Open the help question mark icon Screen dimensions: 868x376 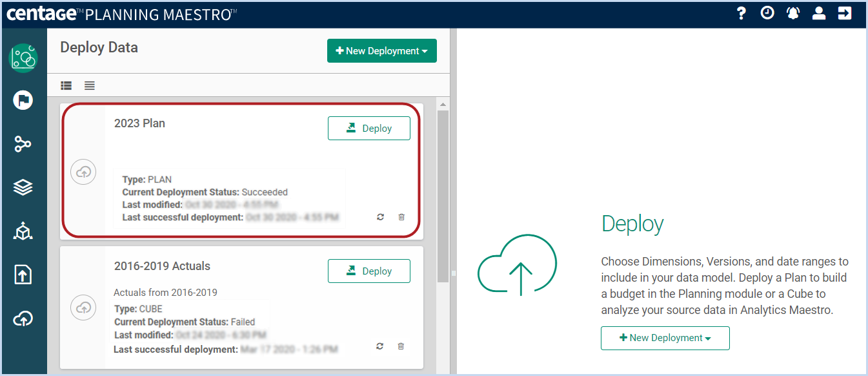[x=741, y=13]
